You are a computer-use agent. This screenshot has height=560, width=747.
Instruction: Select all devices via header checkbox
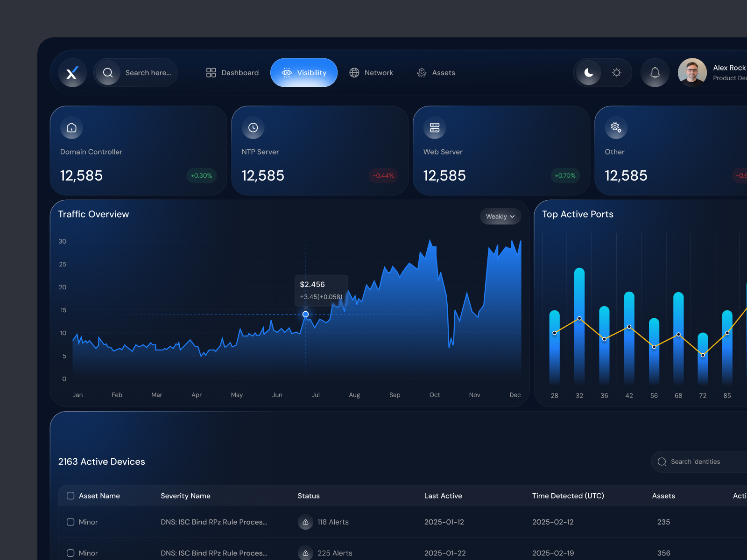pyautogui.click(x=70, y=496)
